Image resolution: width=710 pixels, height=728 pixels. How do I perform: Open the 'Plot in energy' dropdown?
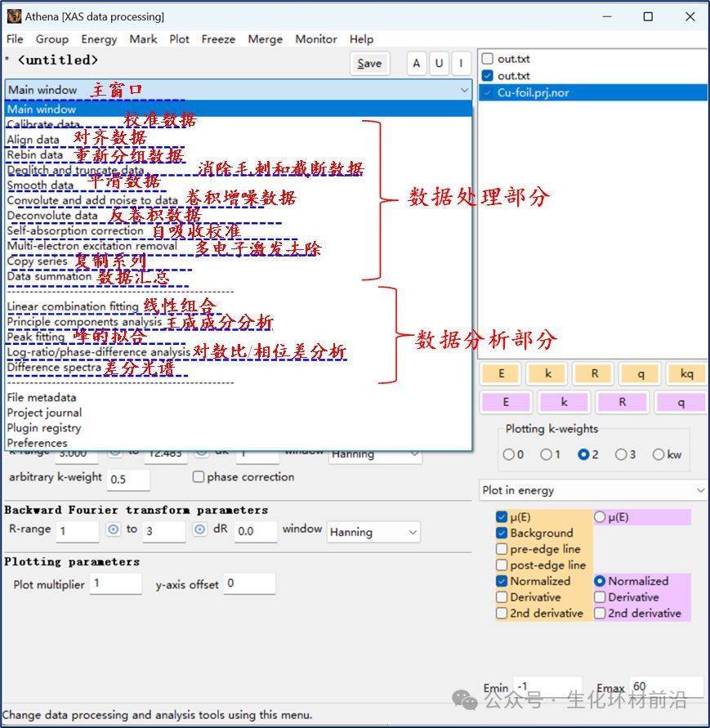(x=592, y=490)
